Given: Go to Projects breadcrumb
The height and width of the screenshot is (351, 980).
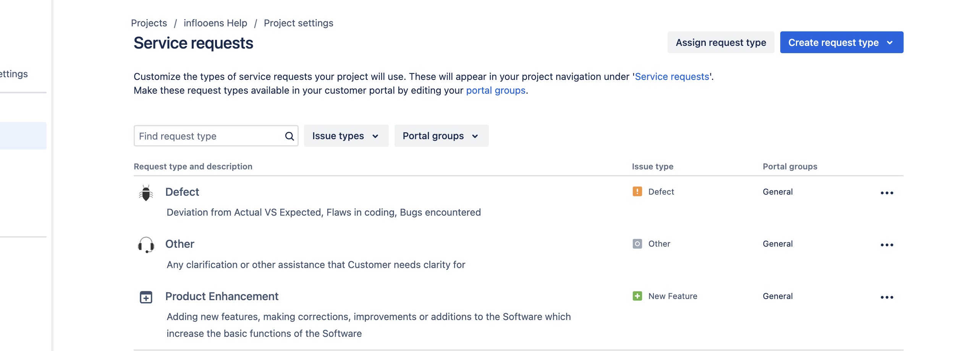Looking at the screenshot, I should click(149, 23).
